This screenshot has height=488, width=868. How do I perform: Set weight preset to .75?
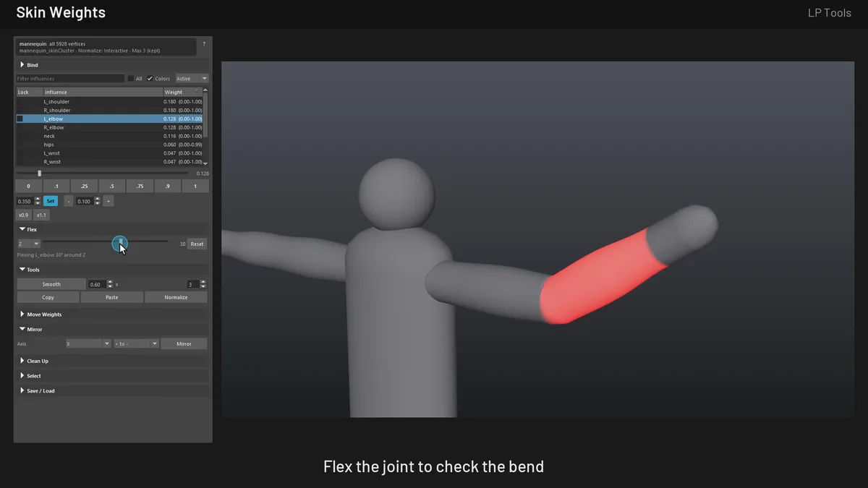tap(140, 187)
